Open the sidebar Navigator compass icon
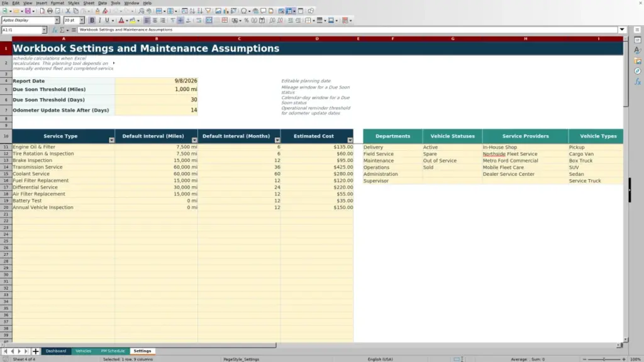 pyautogui.click(x=638, y=72)
